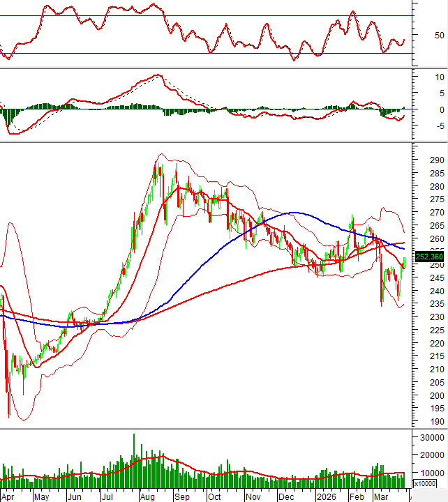Click the MACD line peak in August
Image resolution: width=448 pixels, height=502 pixels.
[158, 75]
